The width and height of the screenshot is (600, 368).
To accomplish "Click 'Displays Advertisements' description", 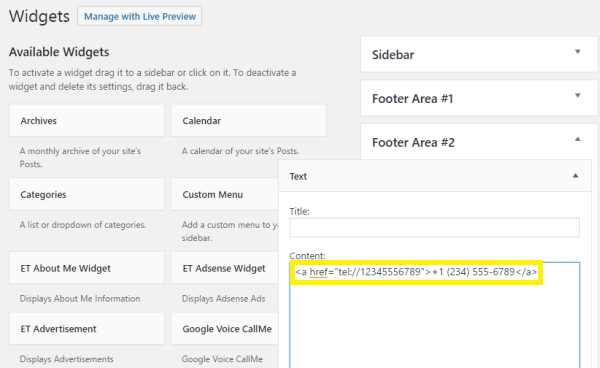I will pos(67,359).
